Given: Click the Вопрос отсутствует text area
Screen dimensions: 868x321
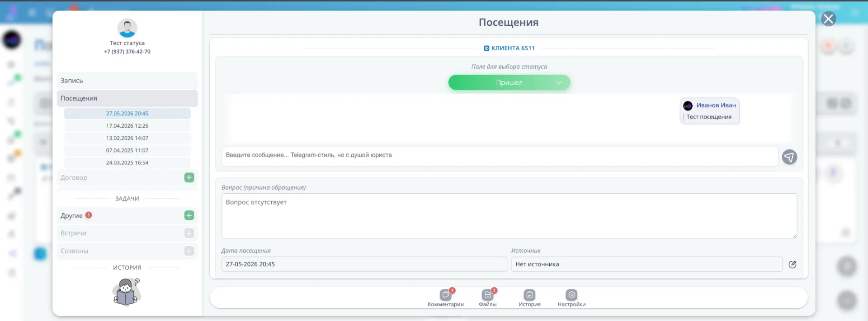Looking at the screenshot, I should (x=509, y=216).
